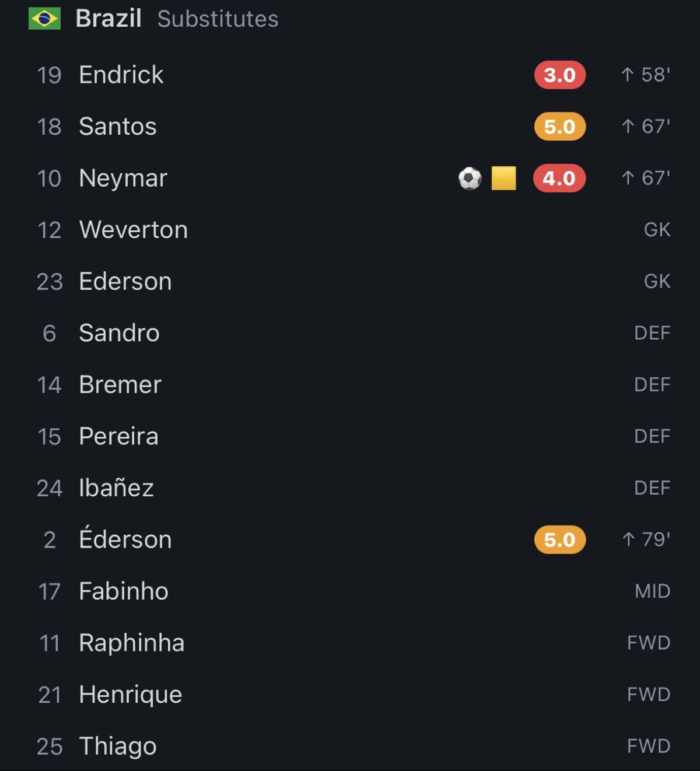The width and height of the screenshot is (700, 771).
Task: Tap Éderson's substitution arrow at 79'
Action: 628,539
